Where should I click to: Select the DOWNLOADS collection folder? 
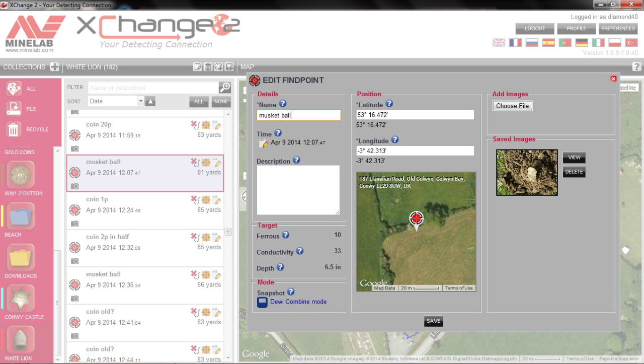pos(21,257)
